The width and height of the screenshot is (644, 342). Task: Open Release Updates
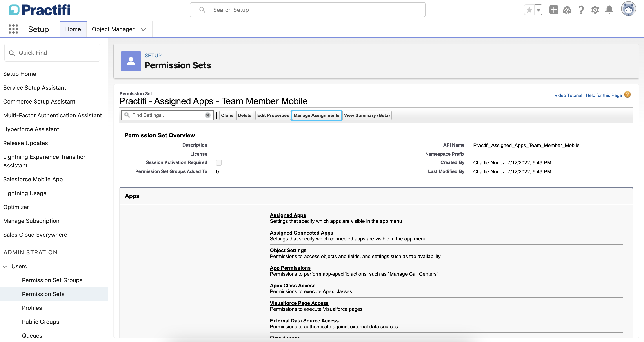pyautogui.click(x=25, y=143)
